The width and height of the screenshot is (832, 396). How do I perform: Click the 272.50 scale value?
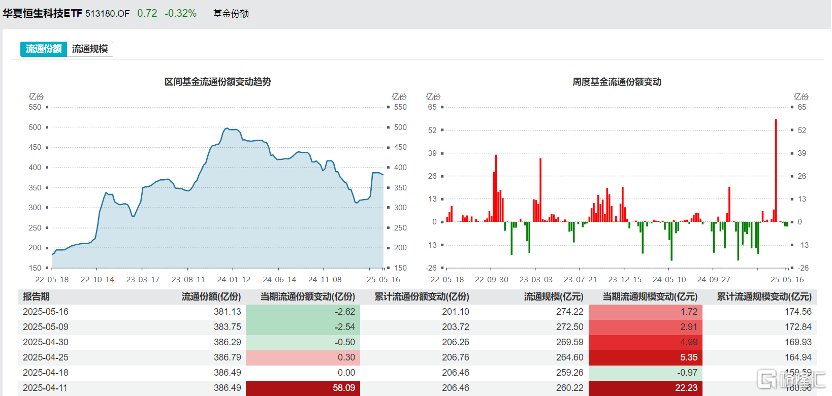coord(571,327)
